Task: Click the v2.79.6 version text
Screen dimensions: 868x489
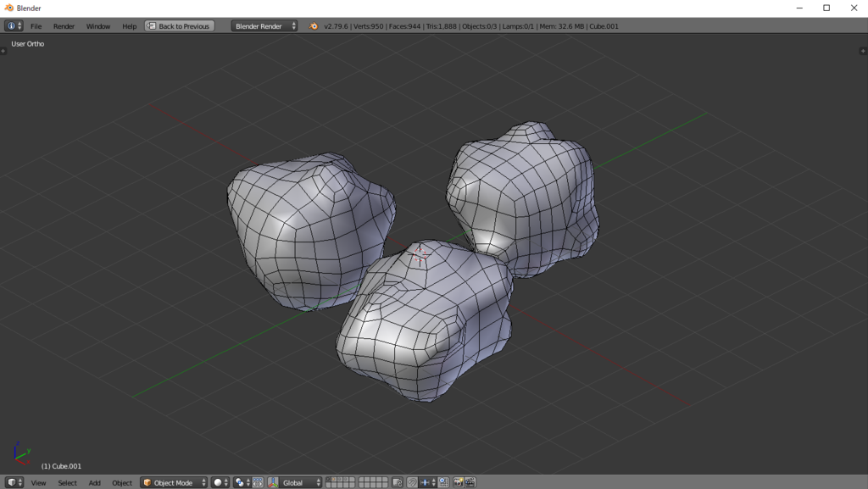Action: coord(336,26)
